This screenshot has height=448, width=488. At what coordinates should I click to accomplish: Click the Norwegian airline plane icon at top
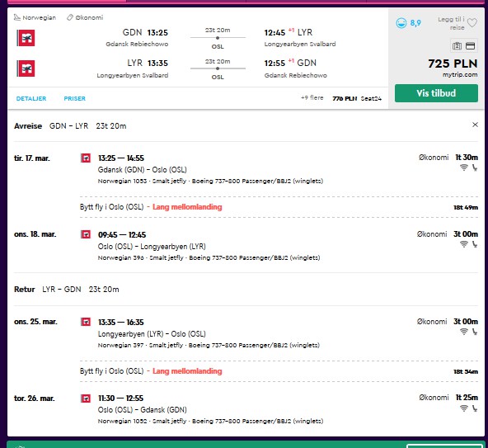(x=17, y=17)
